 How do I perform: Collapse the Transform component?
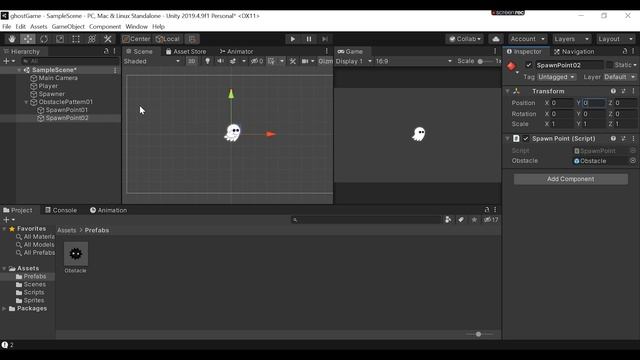click(x=507, y=91)
